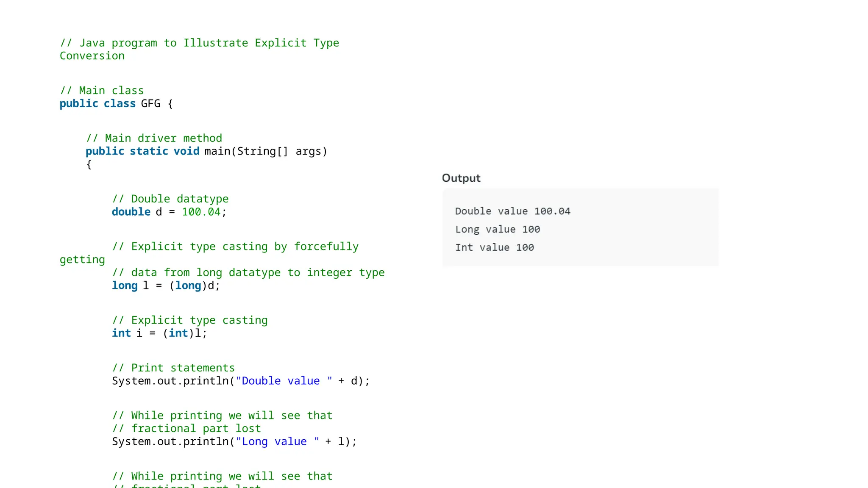868x488 pixels.
Task: Click '// fractional part lost' comment
Action: (186, 429)
